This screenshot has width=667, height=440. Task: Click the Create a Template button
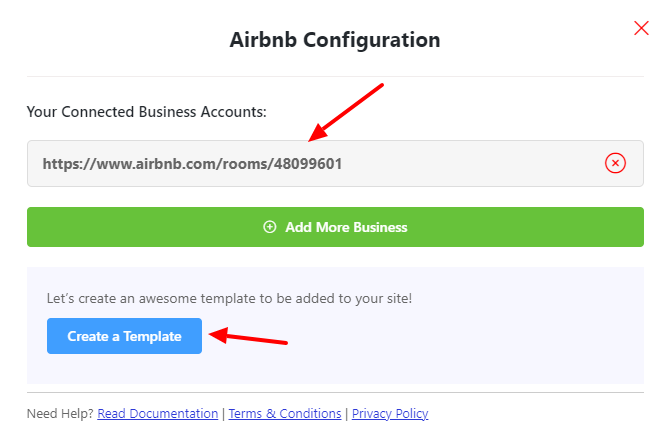click(124, 336)
